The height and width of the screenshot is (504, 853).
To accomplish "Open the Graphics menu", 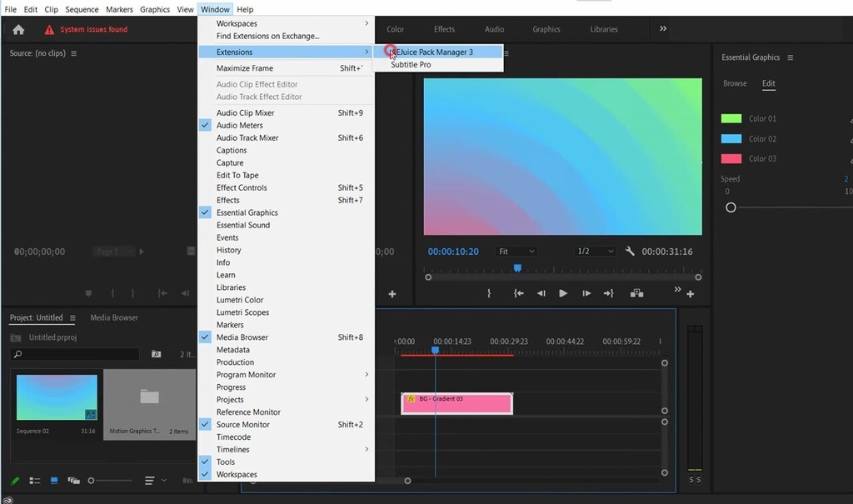I will coord(154,9).
